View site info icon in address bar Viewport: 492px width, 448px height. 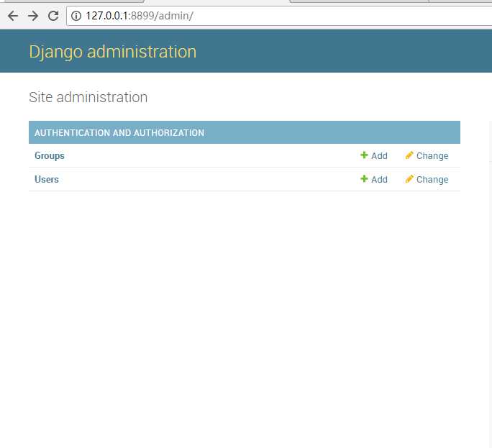coord(76,16)
